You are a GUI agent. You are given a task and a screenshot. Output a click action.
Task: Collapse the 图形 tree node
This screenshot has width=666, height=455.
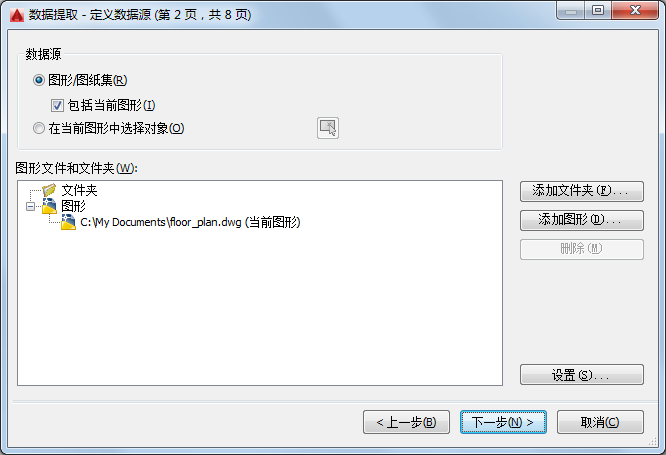31,206
